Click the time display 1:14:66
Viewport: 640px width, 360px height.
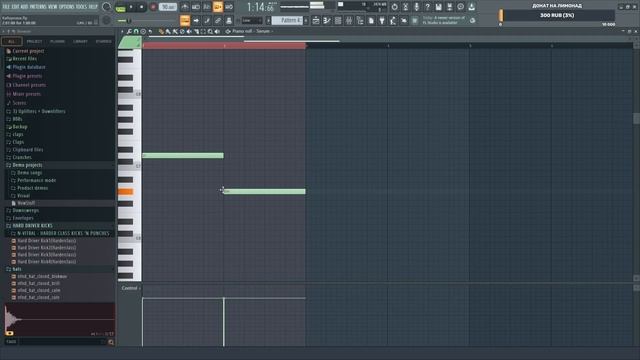(260, 7)
